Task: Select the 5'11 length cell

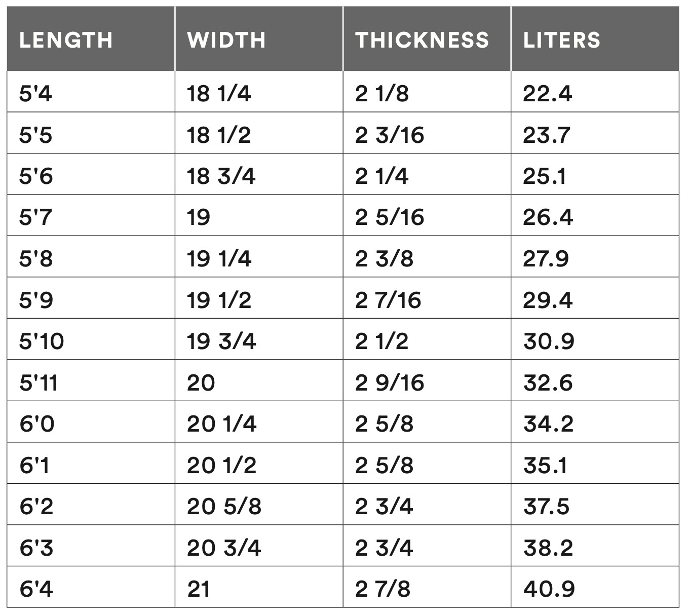Action: pyautogui.click(x=38, y=383)
